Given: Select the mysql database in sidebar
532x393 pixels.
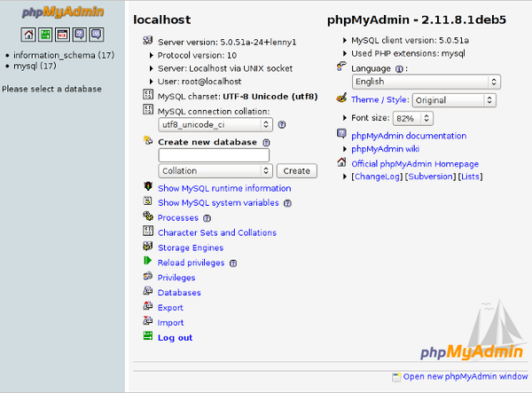Looking at the screenshot, I should [x=35, y=66].
